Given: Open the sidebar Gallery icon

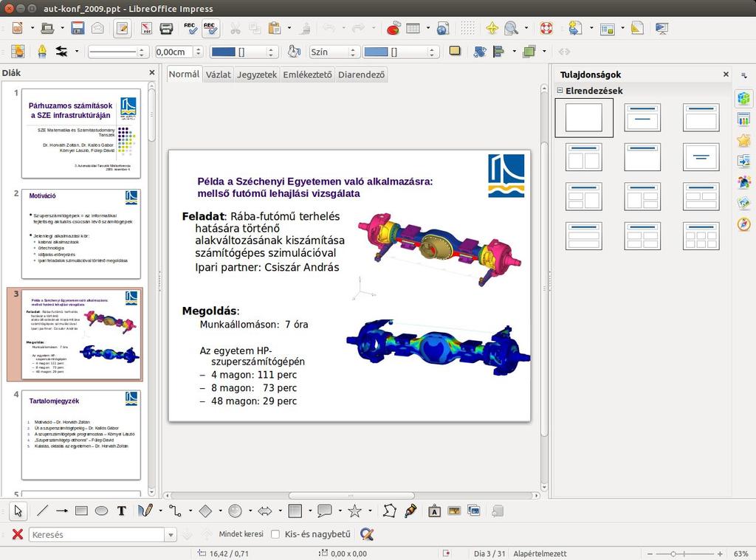Looking at the screenshot, I should tap(744, 203).
